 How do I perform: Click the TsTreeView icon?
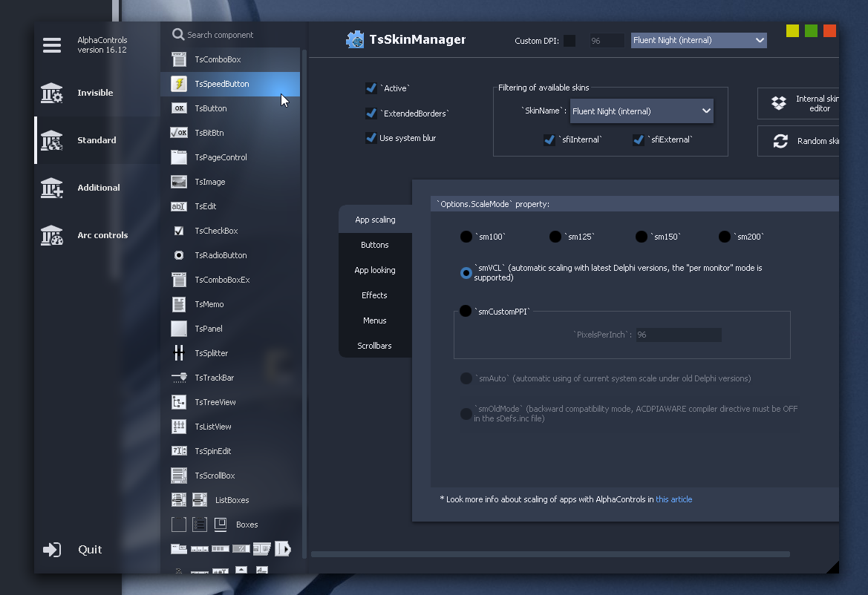click(179, 402)
